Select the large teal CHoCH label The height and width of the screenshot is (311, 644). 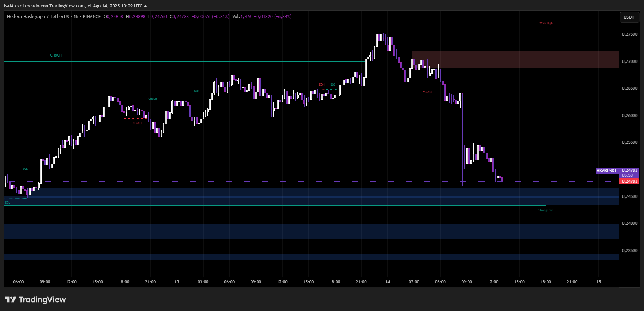click(x=56, y=55)
